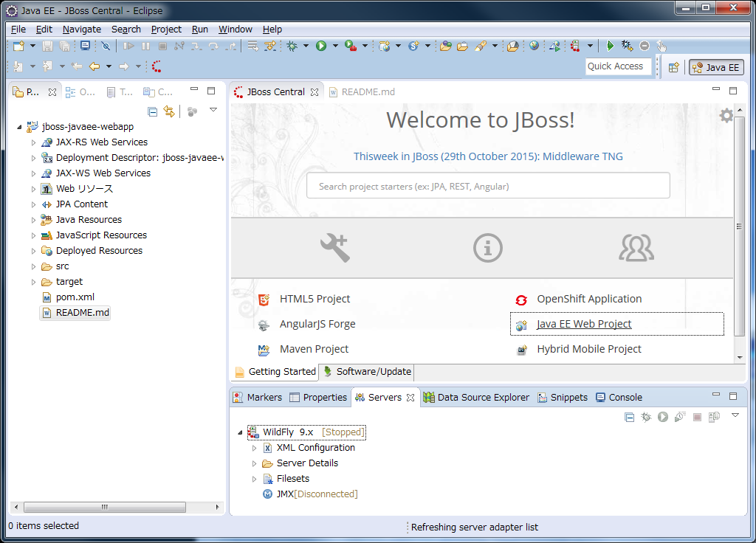
Task: Click the green bug Debug icon
Action: [292, 46]
